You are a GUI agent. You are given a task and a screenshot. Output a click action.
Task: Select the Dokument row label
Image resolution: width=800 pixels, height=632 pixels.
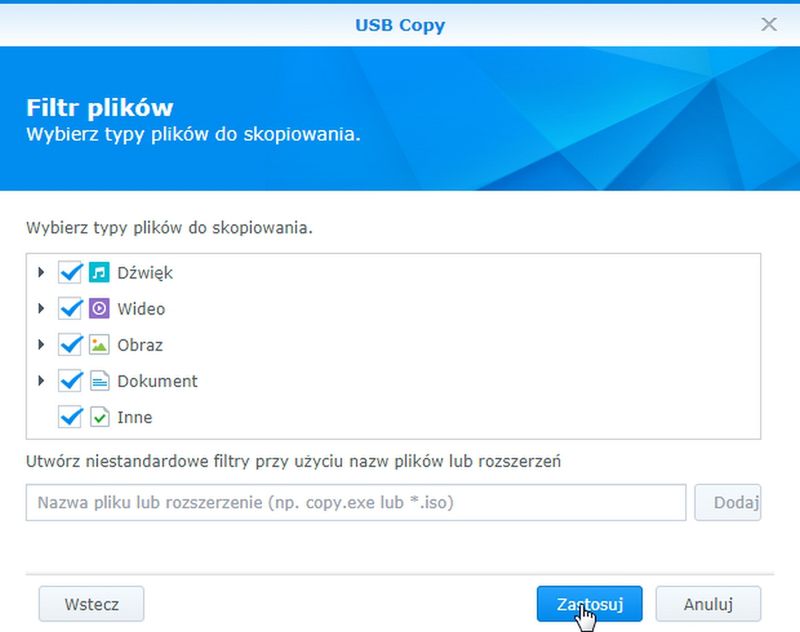[x=157, y=382]
